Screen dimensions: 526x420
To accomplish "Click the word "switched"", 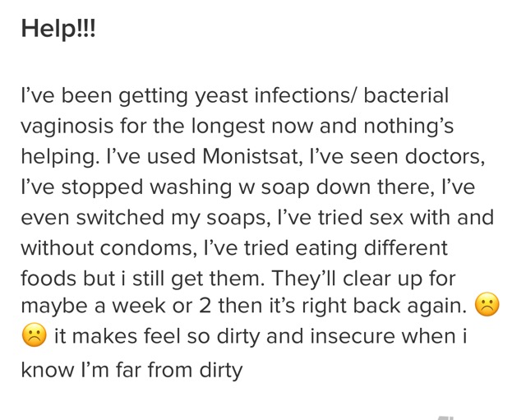I will click(120, 217).
